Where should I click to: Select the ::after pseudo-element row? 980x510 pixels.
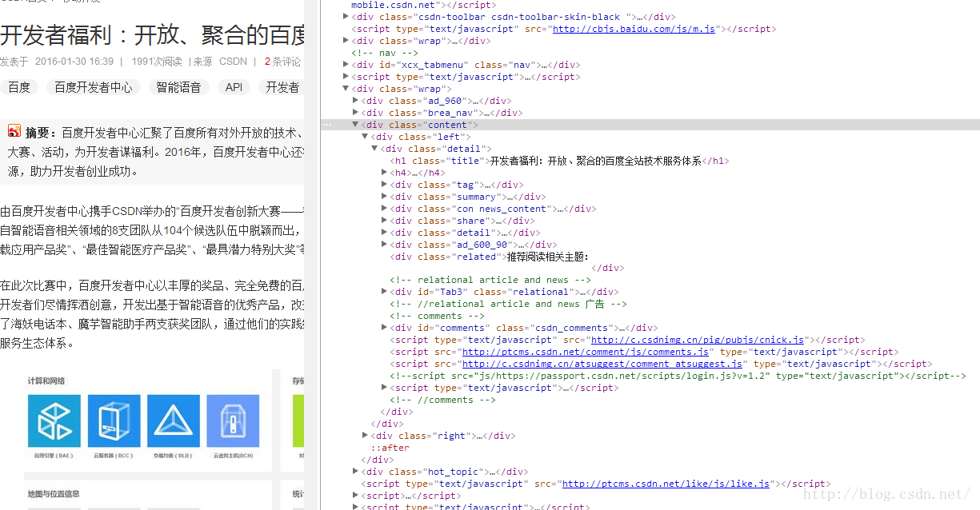click(x=390, y=448)
